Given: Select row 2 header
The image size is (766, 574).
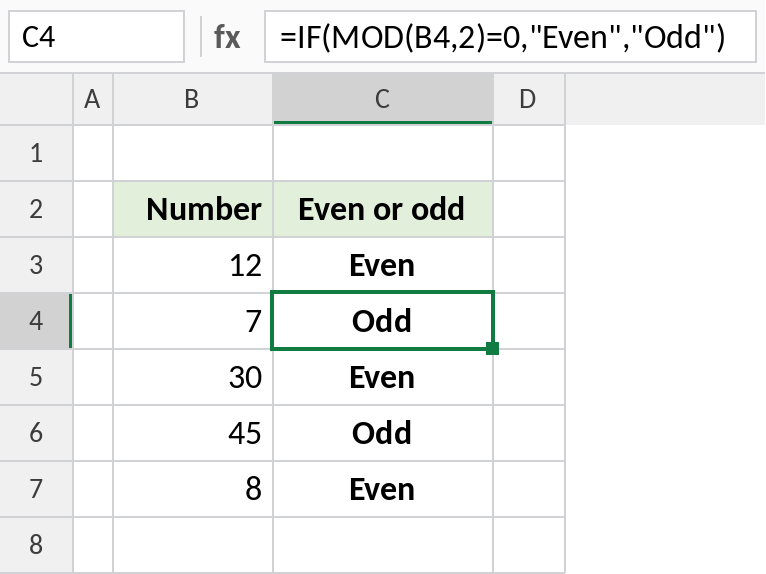Looking at the screenshot, I should click(36, 209).
